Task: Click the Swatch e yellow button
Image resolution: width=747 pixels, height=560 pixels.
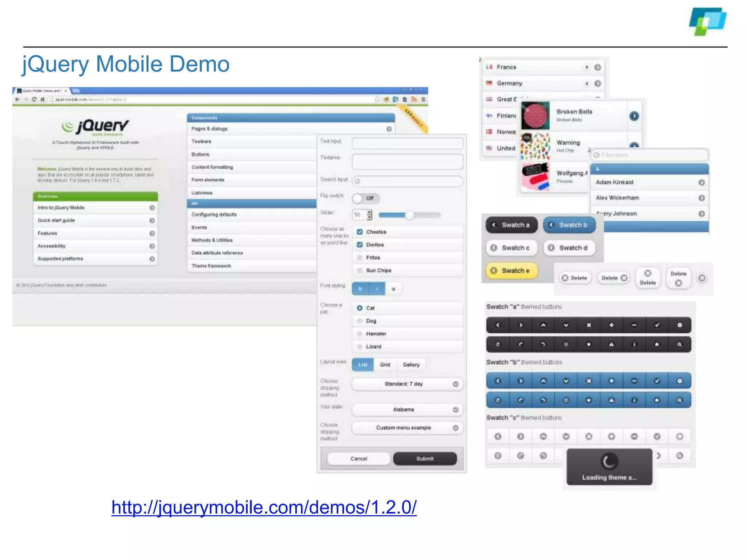Action: [512, 271]
